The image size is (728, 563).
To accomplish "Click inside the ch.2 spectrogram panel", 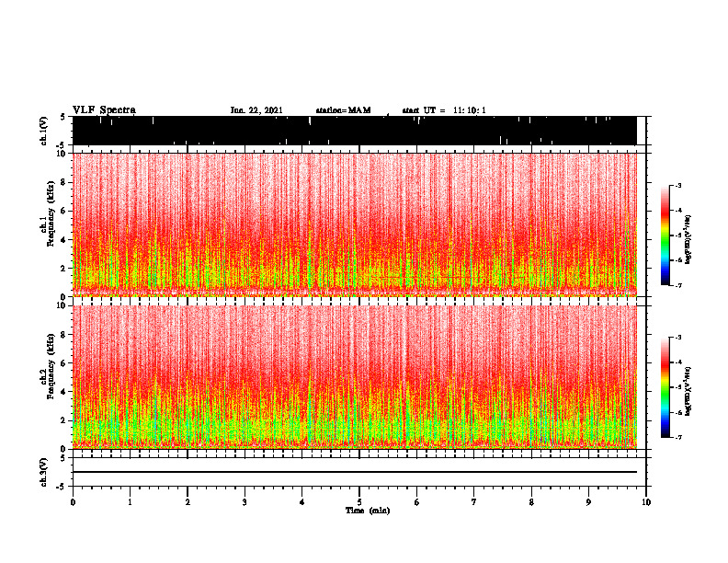I will [x=355, y=377].
